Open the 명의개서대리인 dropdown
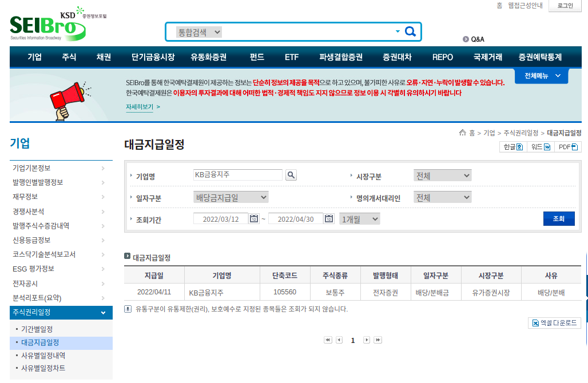The height and width of the screenshot is (383, 588). [x=443, y=197]
